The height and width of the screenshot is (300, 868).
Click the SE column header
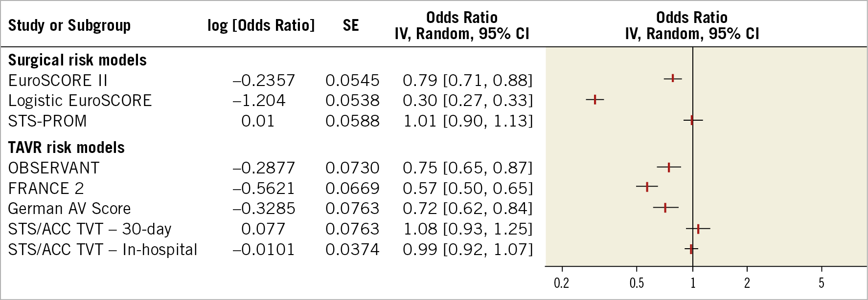[x=351, y=25]
